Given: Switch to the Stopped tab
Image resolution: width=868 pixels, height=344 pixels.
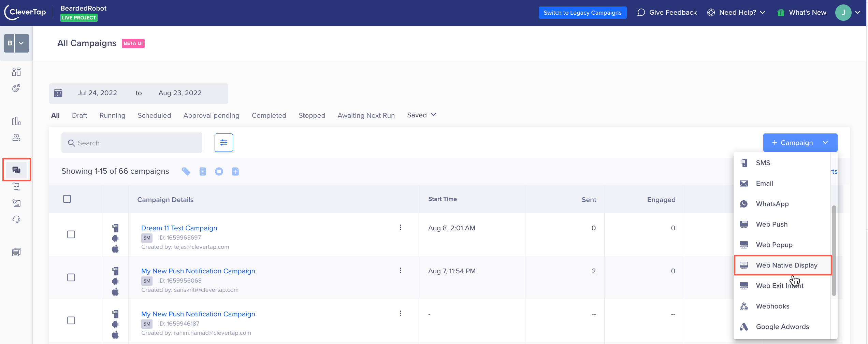Looking at the screenshot, I should [x=312, y=115].
